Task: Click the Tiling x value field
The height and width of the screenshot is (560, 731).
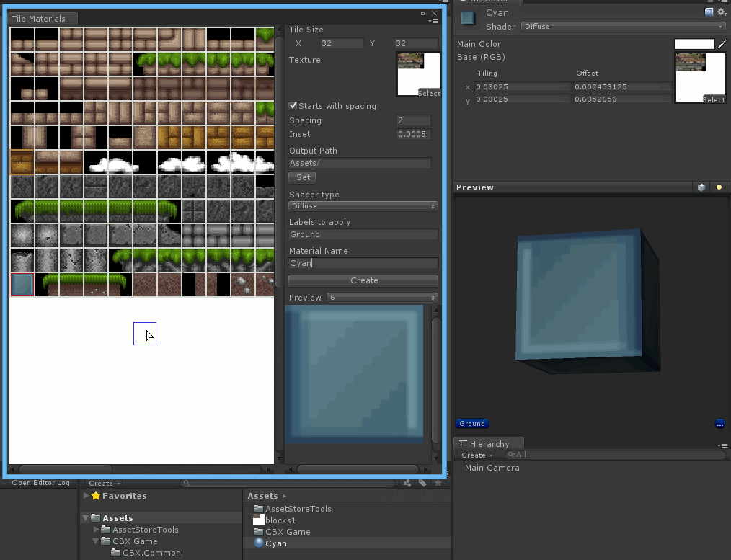Action: pos(522,86)
